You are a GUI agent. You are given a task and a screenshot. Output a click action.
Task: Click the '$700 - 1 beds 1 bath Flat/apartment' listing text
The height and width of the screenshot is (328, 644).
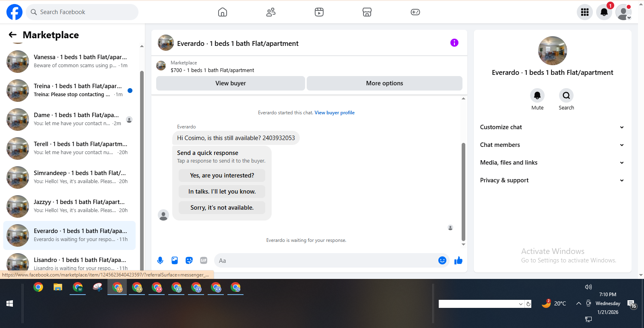click(212, 70)
